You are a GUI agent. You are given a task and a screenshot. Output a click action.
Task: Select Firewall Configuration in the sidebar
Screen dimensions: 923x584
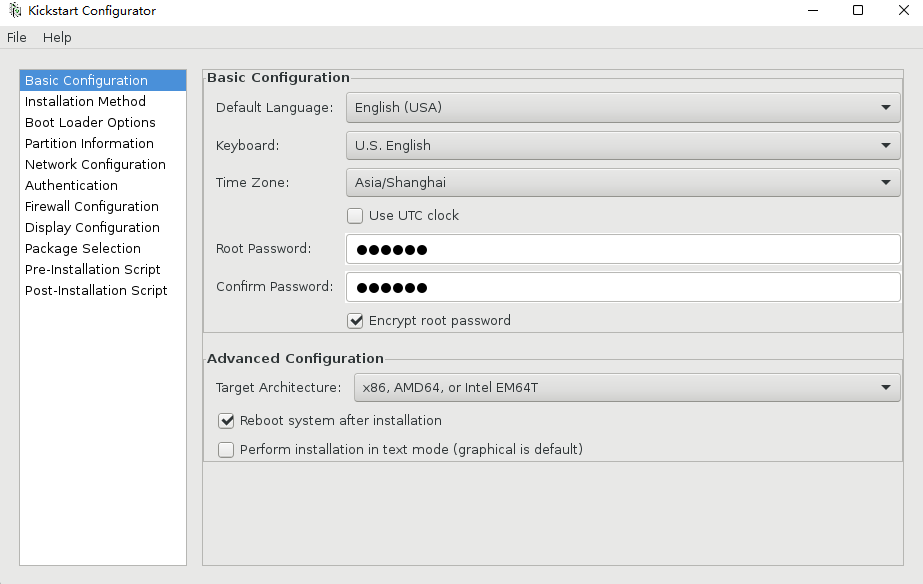click(103, 207)
